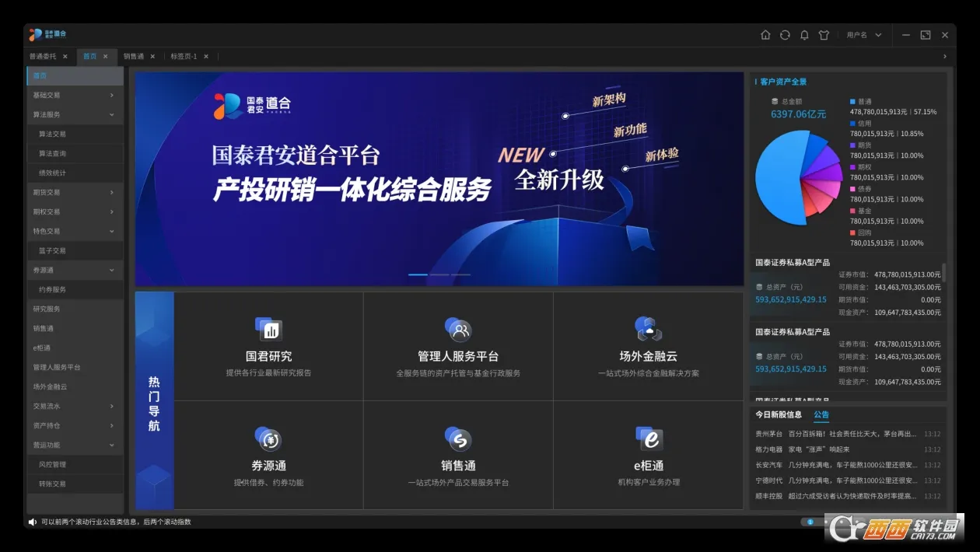Select 绩效统计 in the sidebar
Viewport: 980px width, 552px height.
(75, 173)
